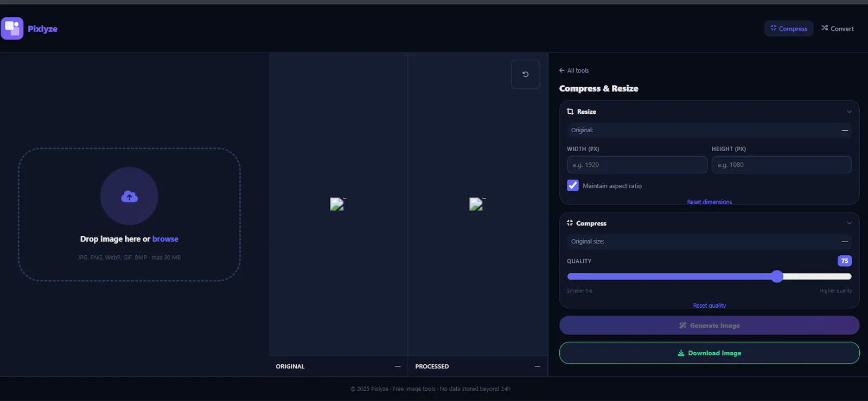Toggle Maintain aspect ratio checkbox
Viewport: 868px width, 401px height.
click(x=573, y=185)
